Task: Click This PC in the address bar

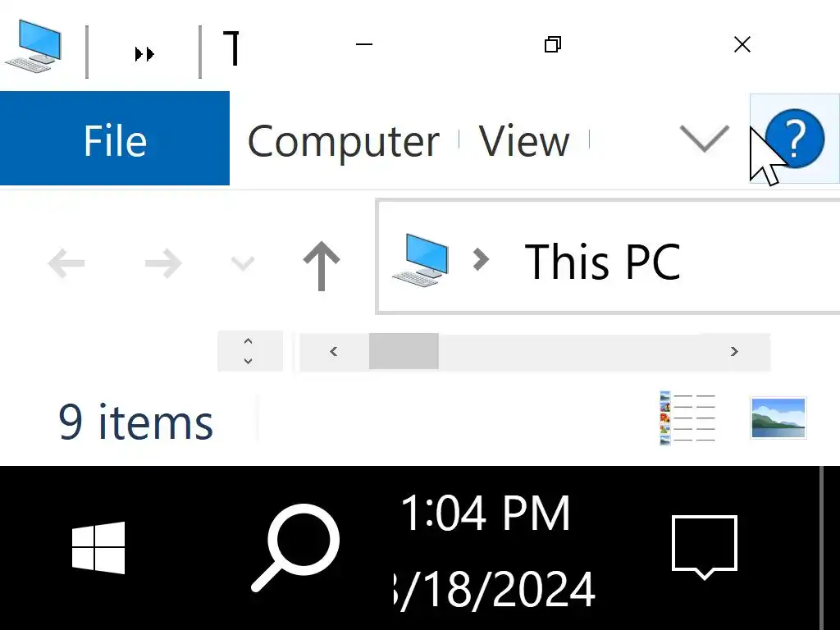Action: [602, 262]
